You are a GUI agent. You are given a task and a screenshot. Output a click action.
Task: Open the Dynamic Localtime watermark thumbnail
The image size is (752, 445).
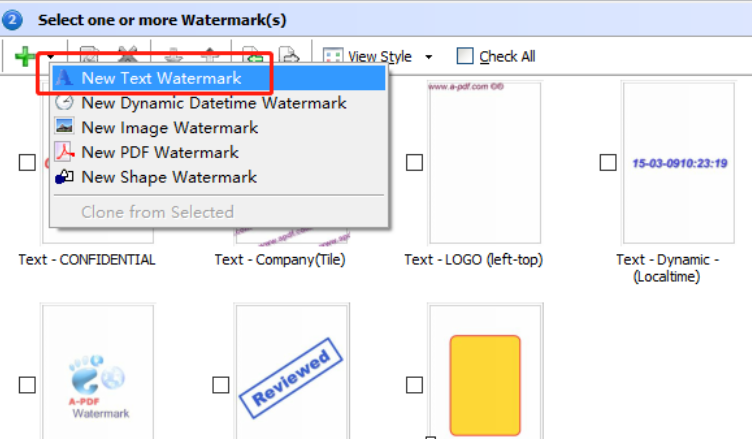tap(678, 163)
